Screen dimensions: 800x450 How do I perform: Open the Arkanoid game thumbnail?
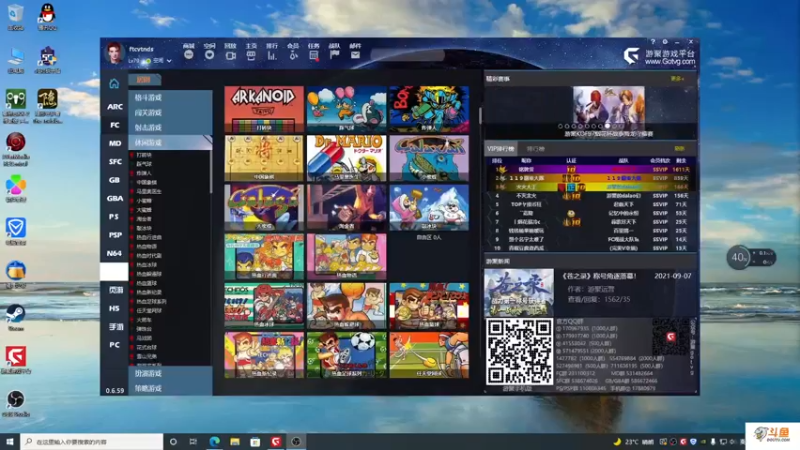tap(264, 109)
